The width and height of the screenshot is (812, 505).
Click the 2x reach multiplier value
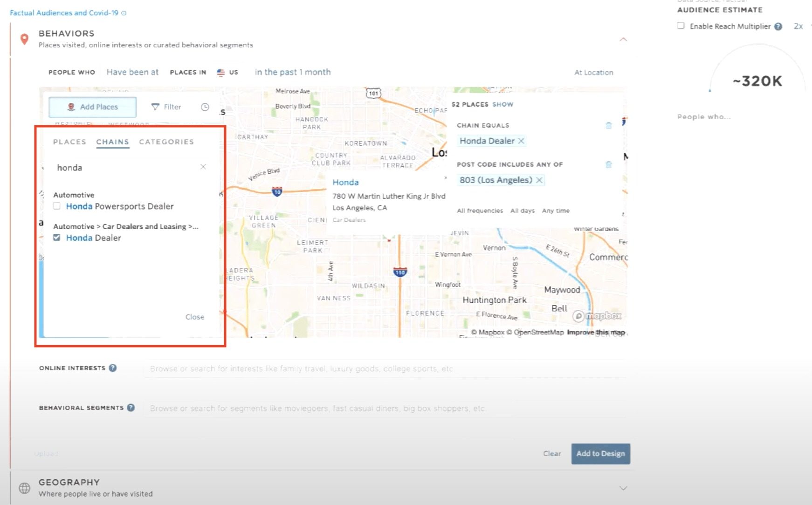798,27
